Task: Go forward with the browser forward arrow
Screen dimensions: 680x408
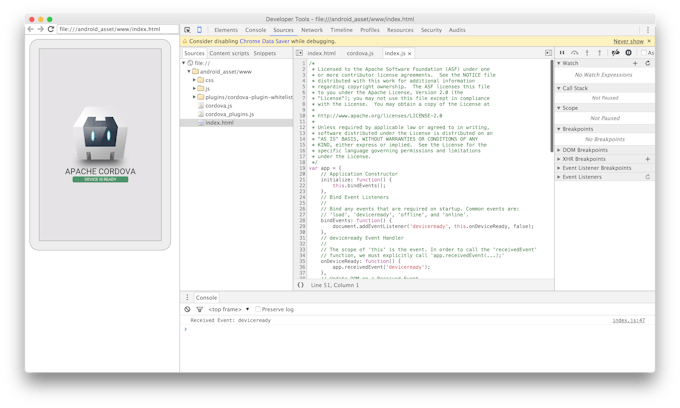Action: 40,29
